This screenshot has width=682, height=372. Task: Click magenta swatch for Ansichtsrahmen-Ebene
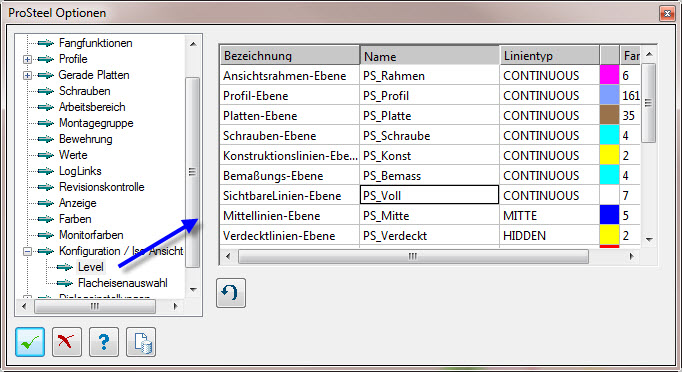pos(609,75)
